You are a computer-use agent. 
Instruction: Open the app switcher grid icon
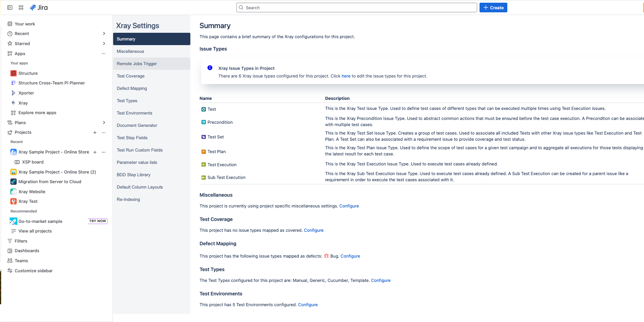click(x=21, y=7)
